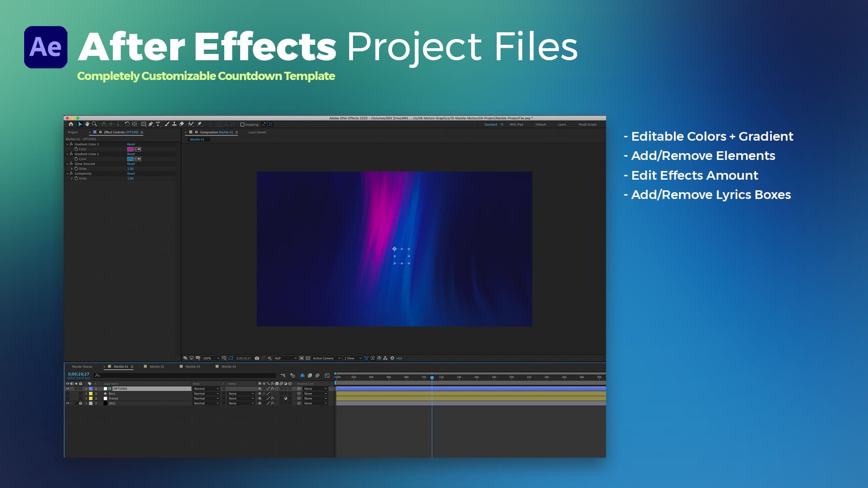Open the viewer magnification 100% dropdown

[211, 358]
